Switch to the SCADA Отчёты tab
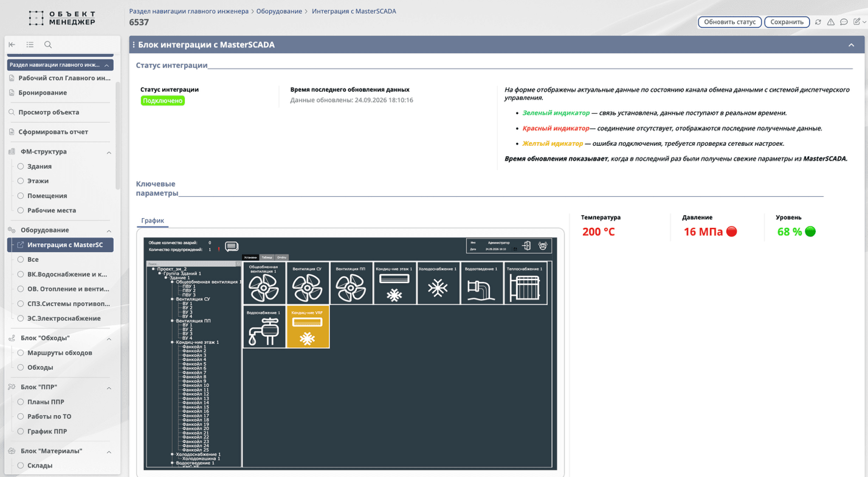 pos(281,258)
